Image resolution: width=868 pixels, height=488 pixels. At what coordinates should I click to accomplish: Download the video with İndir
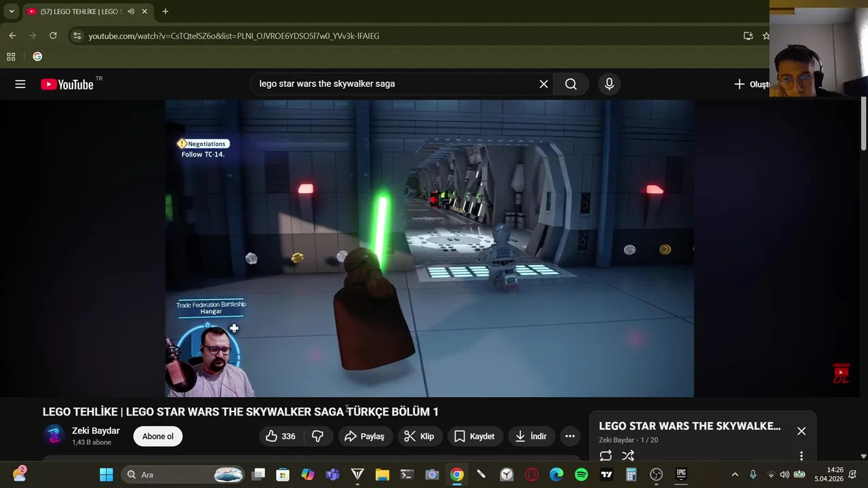(x=531, y=436)
